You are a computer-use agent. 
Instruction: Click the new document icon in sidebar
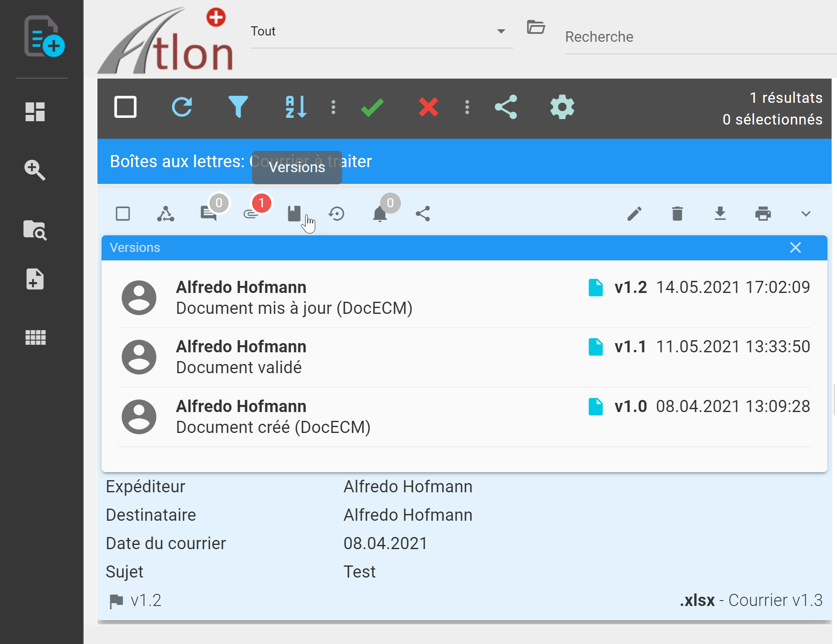44,36
